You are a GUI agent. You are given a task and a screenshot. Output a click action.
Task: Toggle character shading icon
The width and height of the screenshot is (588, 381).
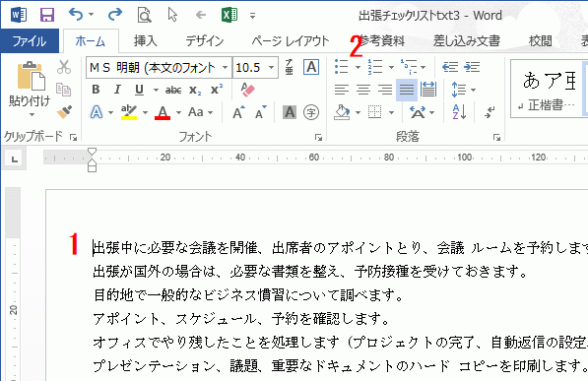coord(290,112)
